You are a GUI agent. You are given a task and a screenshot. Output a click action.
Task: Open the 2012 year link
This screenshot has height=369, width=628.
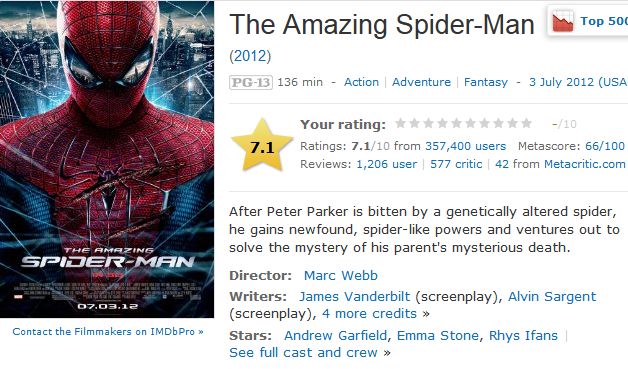click(x=250, y=56)
